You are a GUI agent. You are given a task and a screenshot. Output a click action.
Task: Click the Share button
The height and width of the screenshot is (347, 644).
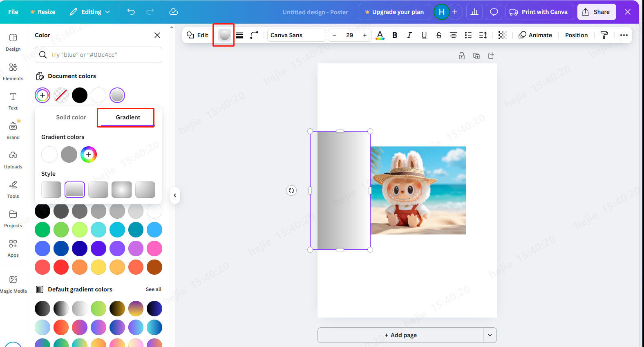pos(596,12)
